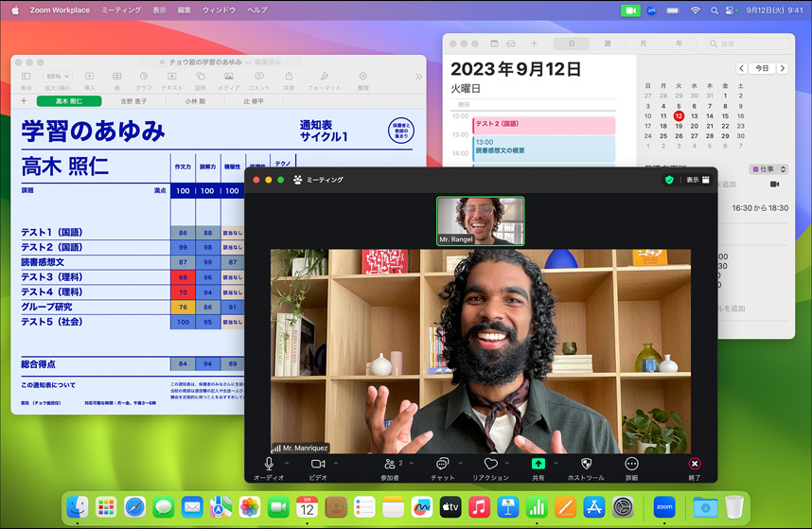Open the Numbers shapes toolbar icon
Viewport: 812px width, 529px height.
201,76
